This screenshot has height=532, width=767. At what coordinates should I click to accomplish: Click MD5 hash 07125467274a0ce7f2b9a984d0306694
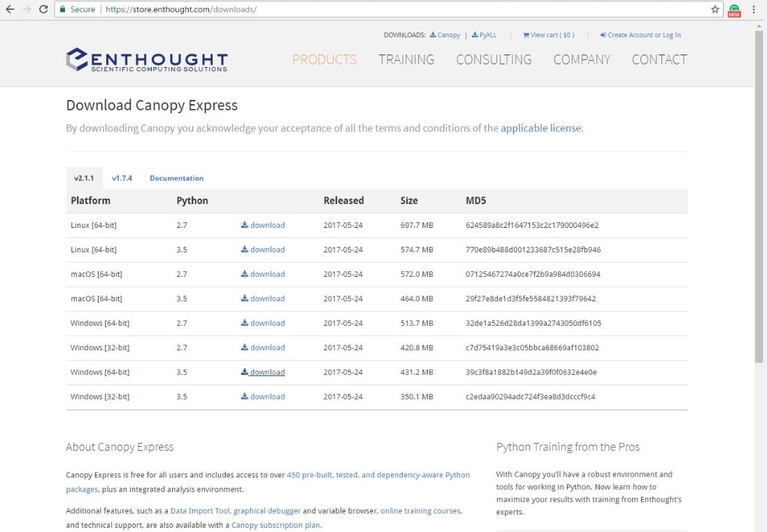pos(533,274)
